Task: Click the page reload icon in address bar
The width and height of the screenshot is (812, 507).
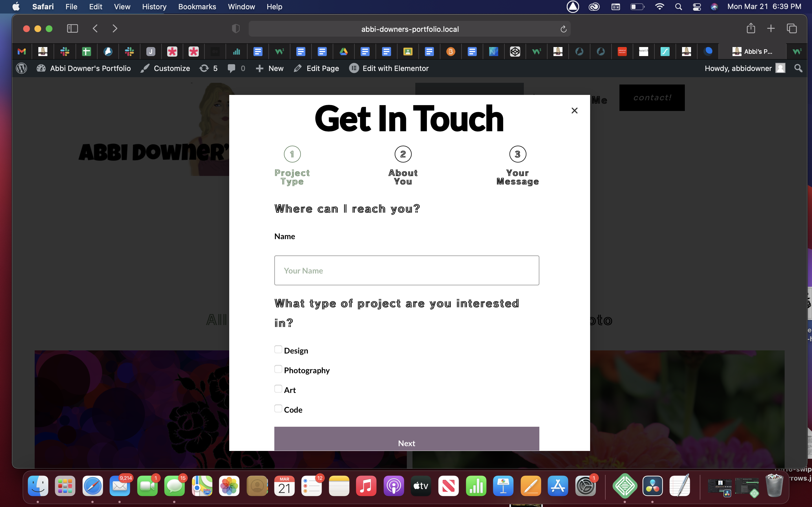Action: pyautogui.click(x=563, y=29)
